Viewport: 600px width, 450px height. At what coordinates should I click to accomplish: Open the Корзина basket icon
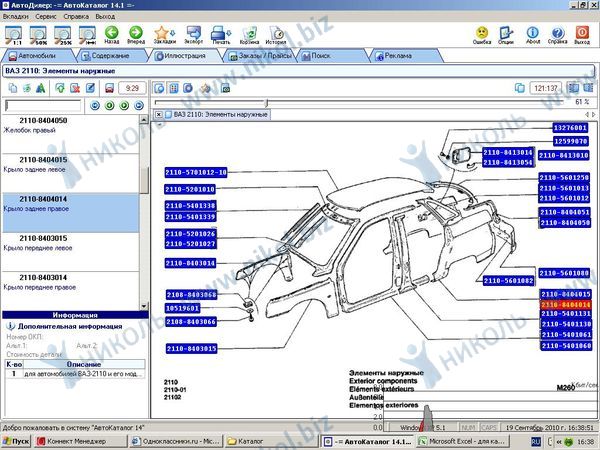click(x=249, y=35)
